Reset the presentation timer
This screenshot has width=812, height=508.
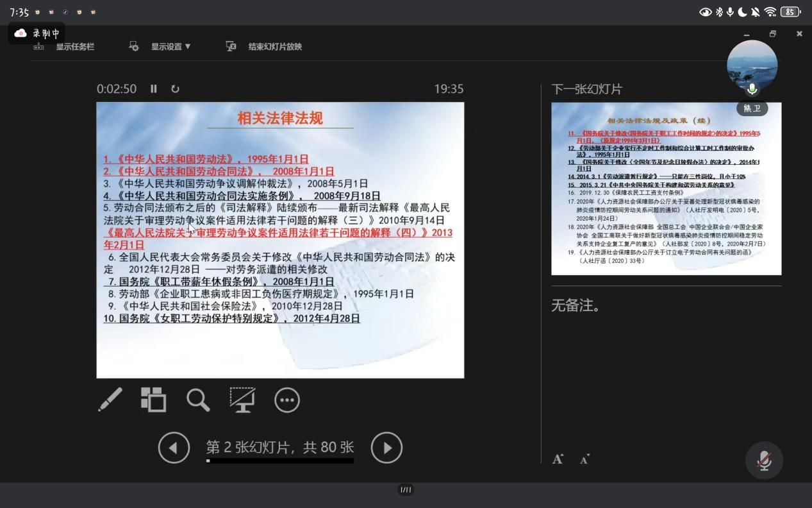point(175,89)
